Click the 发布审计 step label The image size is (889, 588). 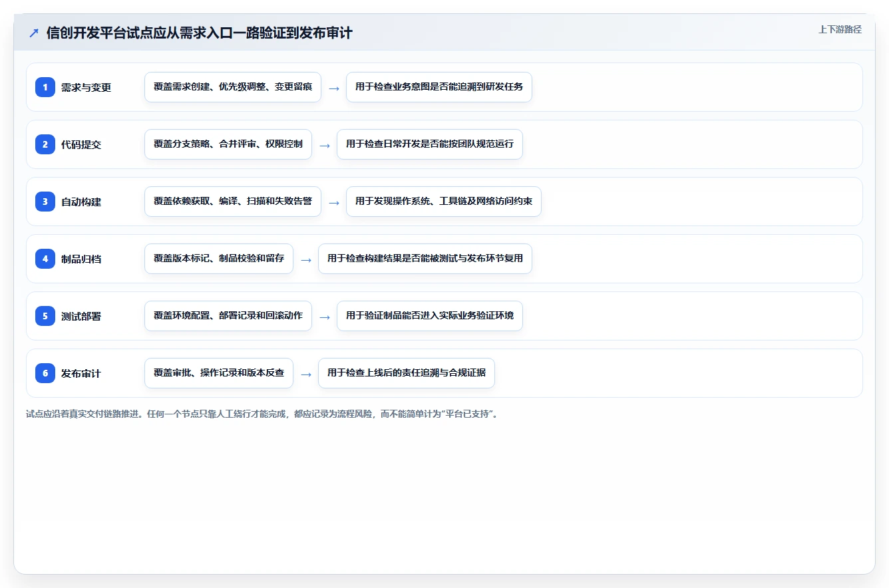(81, 374)
